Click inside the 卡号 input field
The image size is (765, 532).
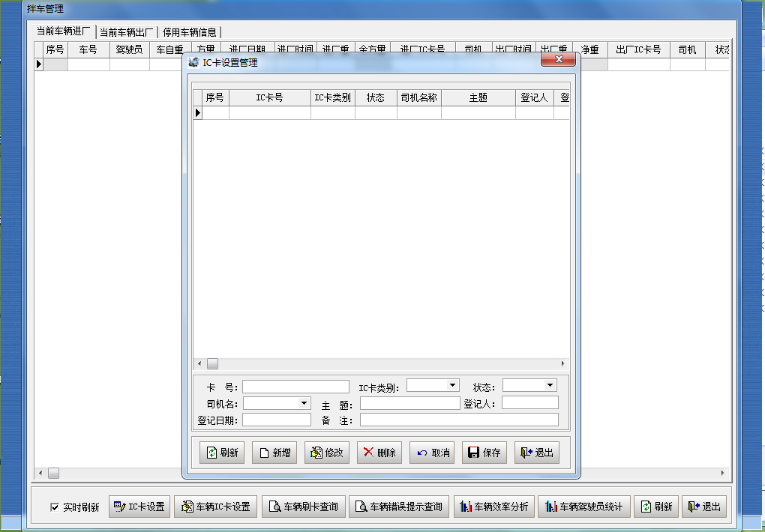click(x=295, y=386)
